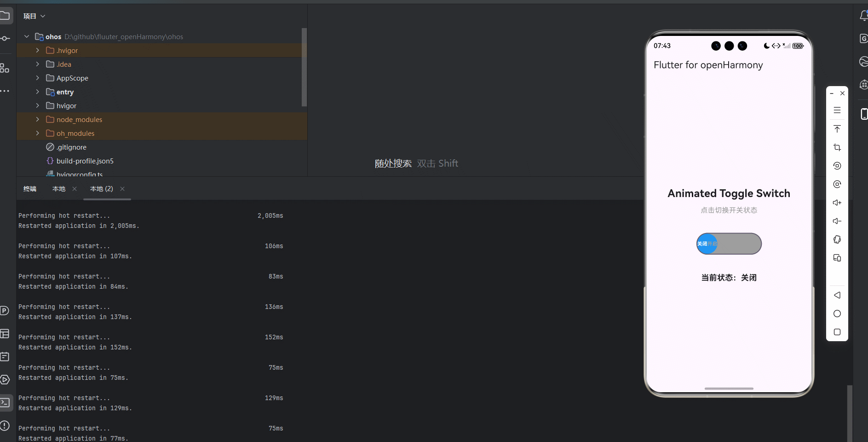This screenshot has height=442, width=868.
Task: Click the 'Flutter for openHarmony' app title
Action: 708,65
